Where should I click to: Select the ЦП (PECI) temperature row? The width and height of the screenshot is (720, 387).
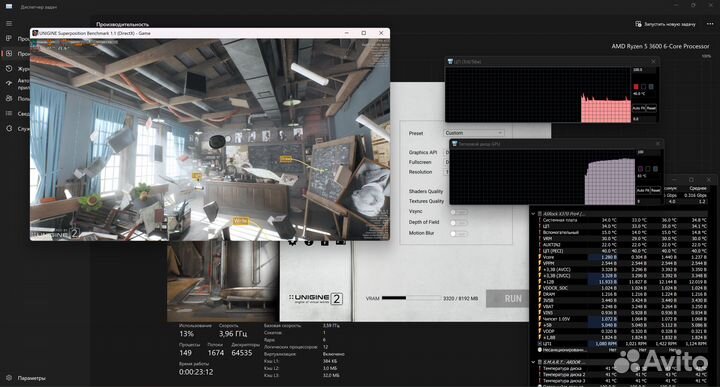click(622, 251)
